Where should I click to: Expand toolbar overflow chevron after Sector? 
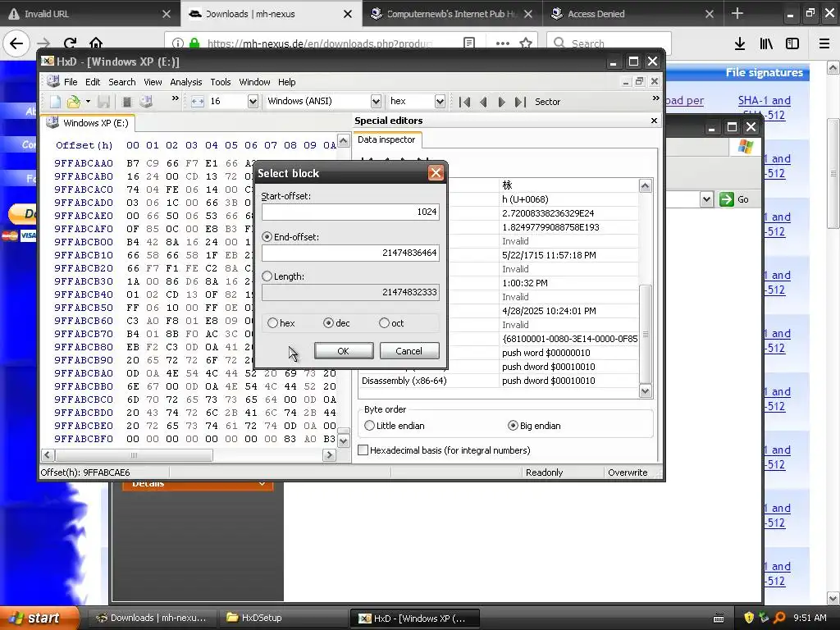pyautogui.click(x=655, y=98)
